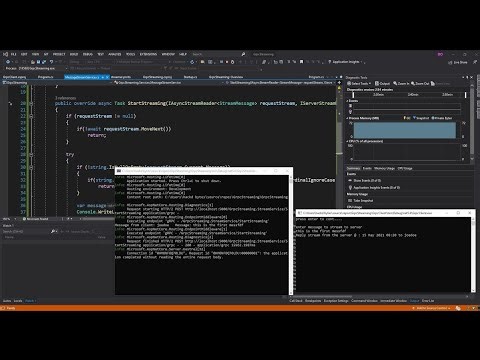Screen dimensions: 480x360
Task: Switch to the Startup.cs tab
Action: click(190, 77)
